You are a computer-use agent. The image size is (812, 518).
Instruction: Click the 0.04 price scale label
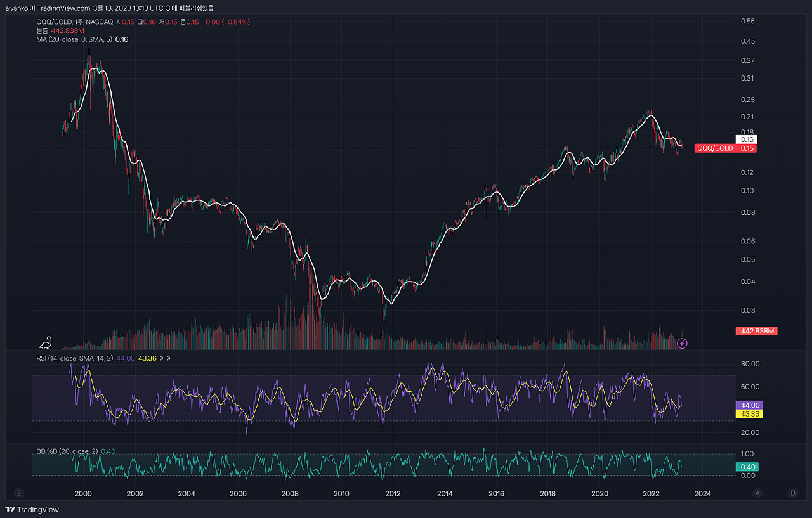coord(747,282)
